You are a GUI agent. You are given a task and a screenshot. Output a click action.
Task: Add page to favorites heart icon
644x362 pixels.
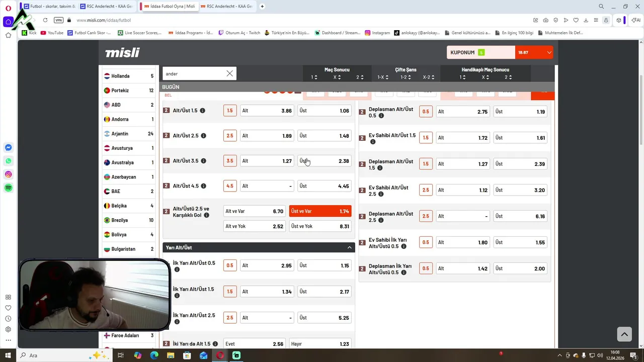tap(576, 20)
